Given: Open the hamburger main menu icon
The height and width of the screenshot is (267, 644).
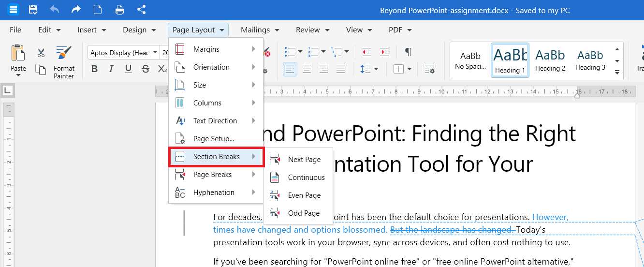Looking at the screenshot, I should point(13,10).
